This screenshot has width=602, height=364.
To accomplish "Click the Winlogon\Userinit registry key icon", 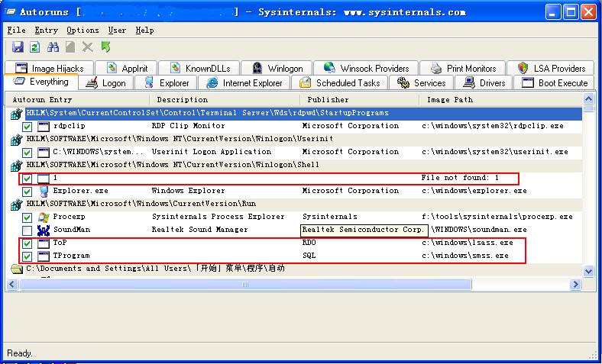I will (x=16, y=140).
